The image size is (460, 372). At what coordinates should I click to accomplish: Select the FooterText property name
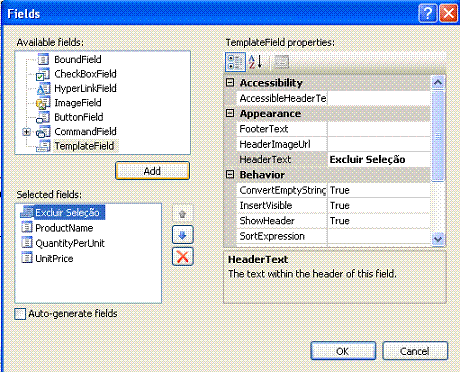(264, 129)
